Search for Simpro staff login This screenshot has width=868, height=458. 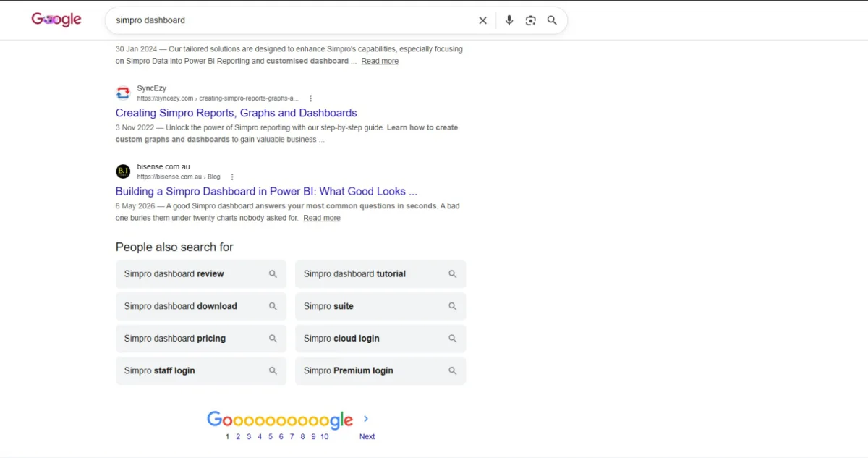coord(201,370)
